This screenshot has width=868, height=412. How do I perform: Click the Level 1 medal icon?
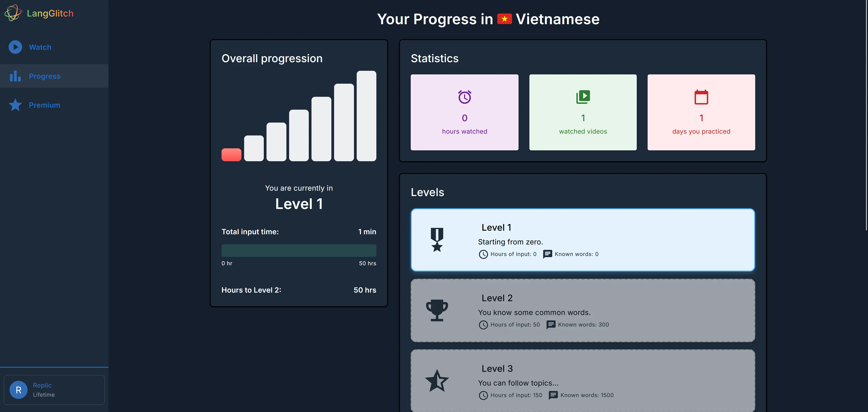(x=437, y=240)
